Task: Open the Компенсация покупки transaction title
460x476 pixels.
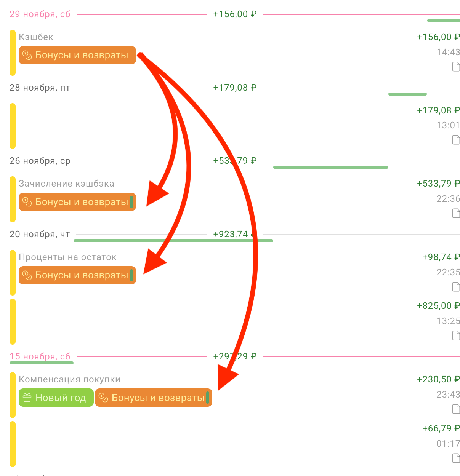Action: [x=69, y=379]
